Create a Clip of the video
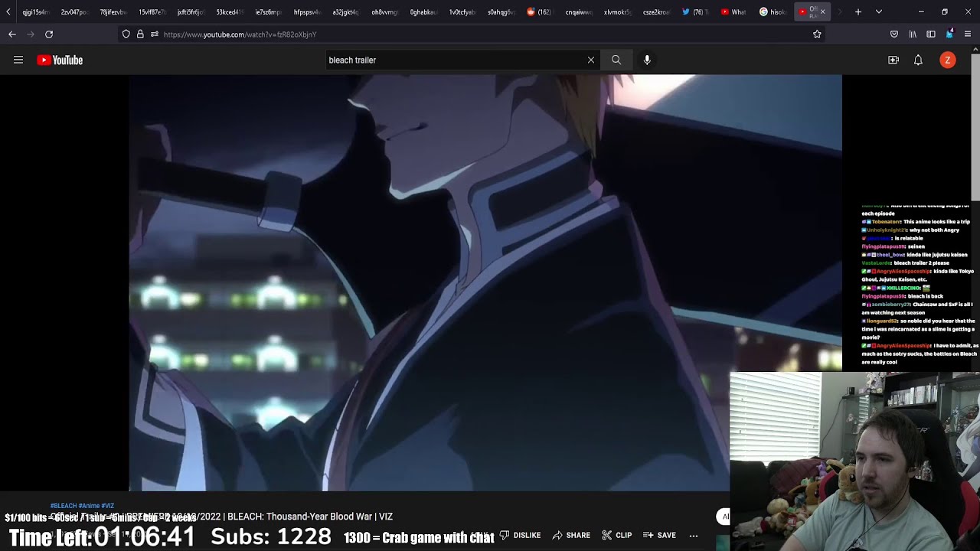 point(617,536)
